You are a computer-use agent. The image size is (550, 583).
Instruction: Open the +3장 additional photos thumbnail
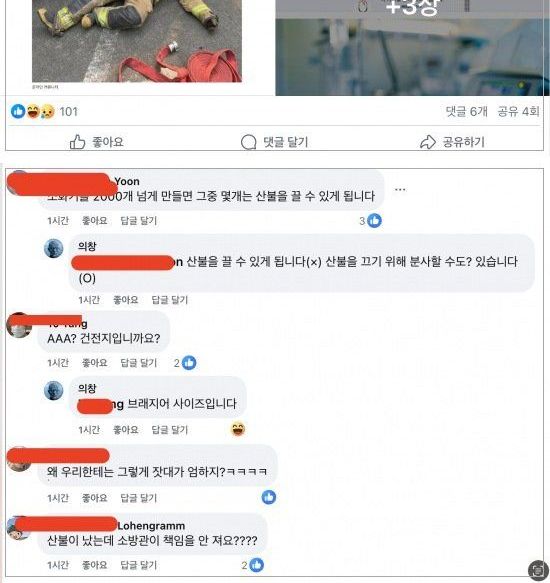click(x=412, y=48)
